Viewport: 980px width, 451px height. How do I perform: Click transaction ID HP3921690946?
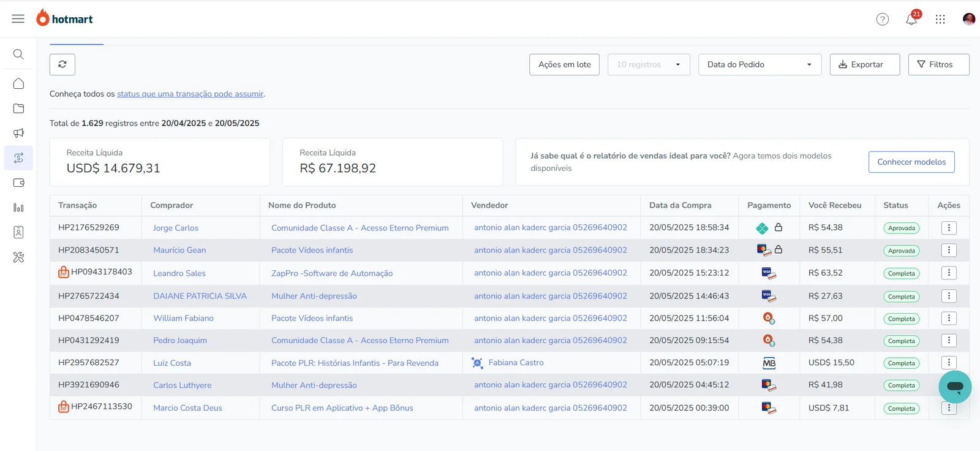point(89,385)
